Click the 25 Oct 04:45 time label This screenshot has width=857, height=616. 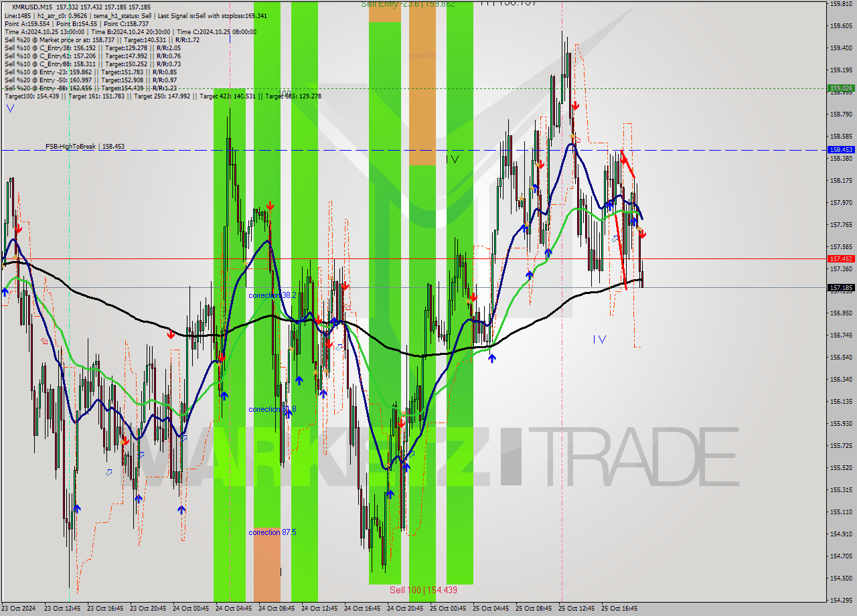pos(491,609)
